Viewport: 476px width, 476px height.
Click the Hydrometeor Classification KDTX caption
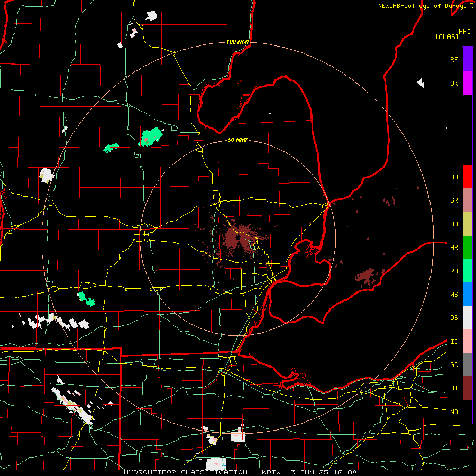click(240, 472)
